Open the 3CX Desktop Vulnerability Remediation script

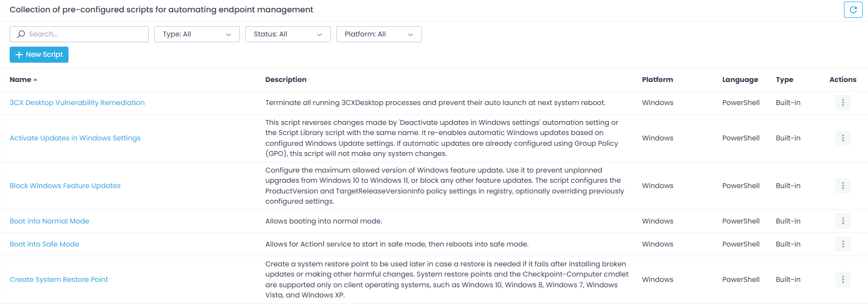pyautogui.click(x=77, y=103)
